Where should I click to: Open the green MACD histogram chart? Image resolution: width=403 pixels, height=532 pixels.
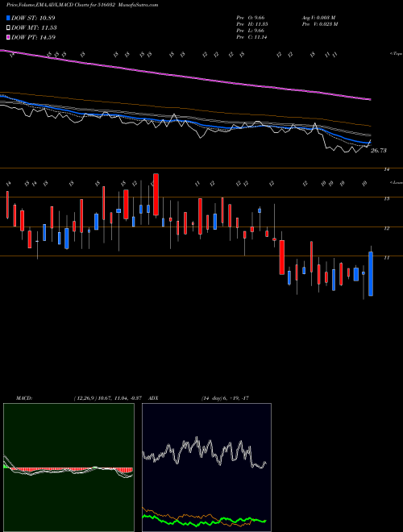tap(69, 468)
